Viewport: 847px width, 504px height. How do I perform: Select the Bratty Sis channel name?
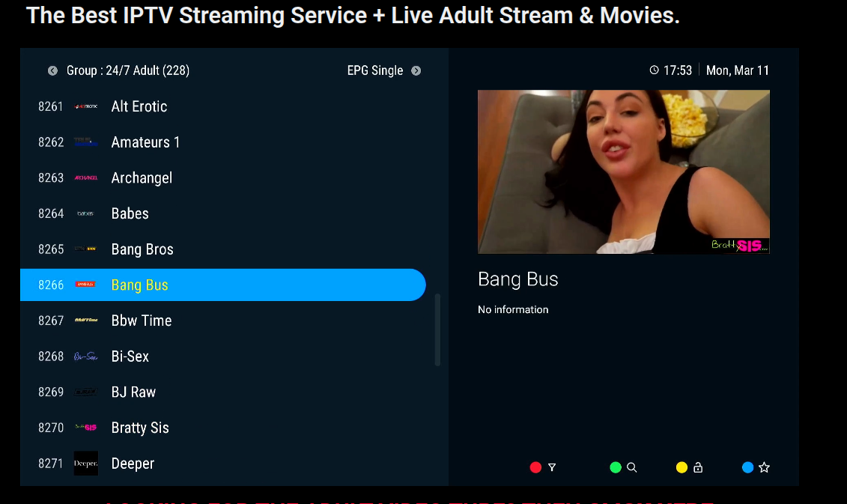pos(140,428)
